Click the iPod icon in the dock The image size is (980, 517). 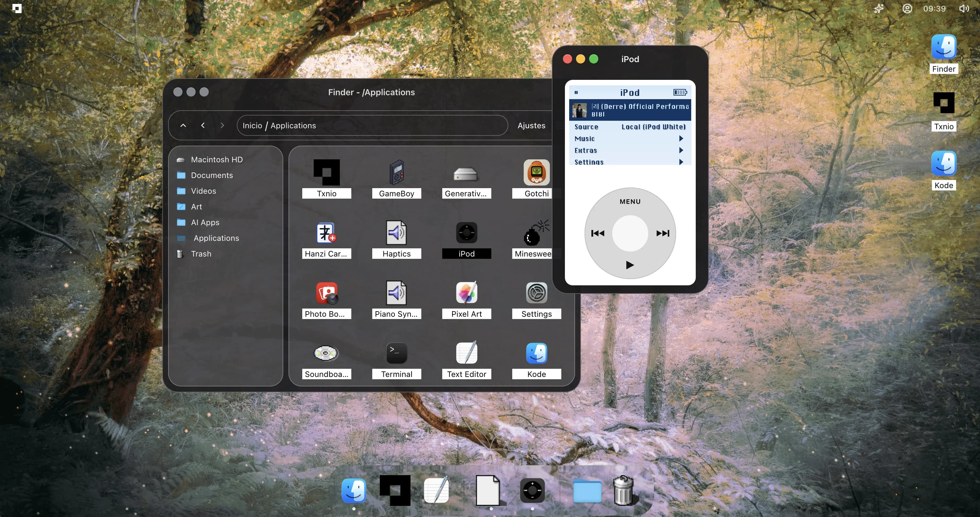pyautogui.click(x=532, y=490)
